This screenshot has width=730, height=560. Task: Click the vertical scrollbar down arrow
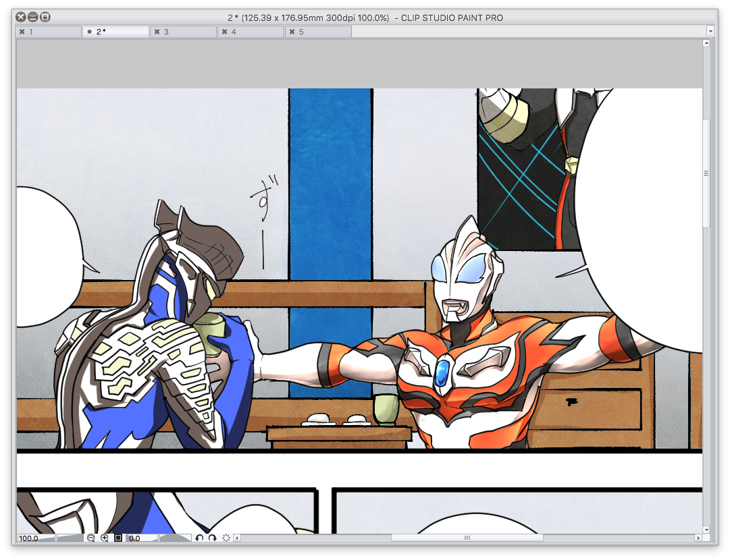coord(706,530)
